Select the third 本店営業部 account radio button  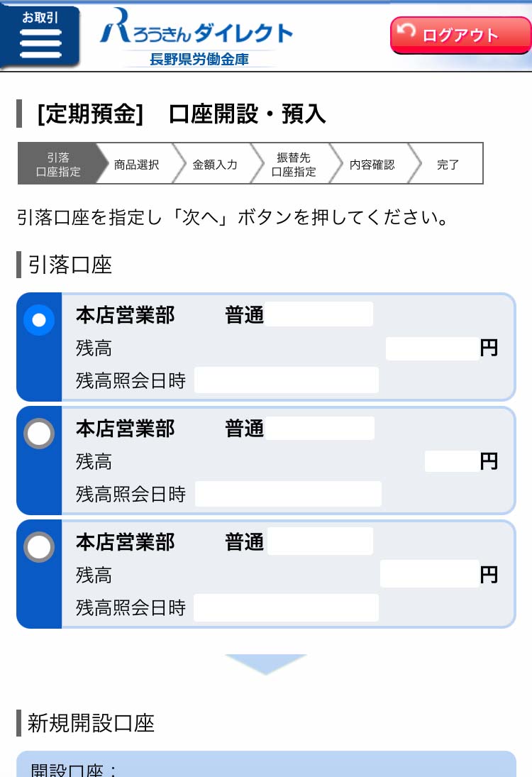(39, 546)
